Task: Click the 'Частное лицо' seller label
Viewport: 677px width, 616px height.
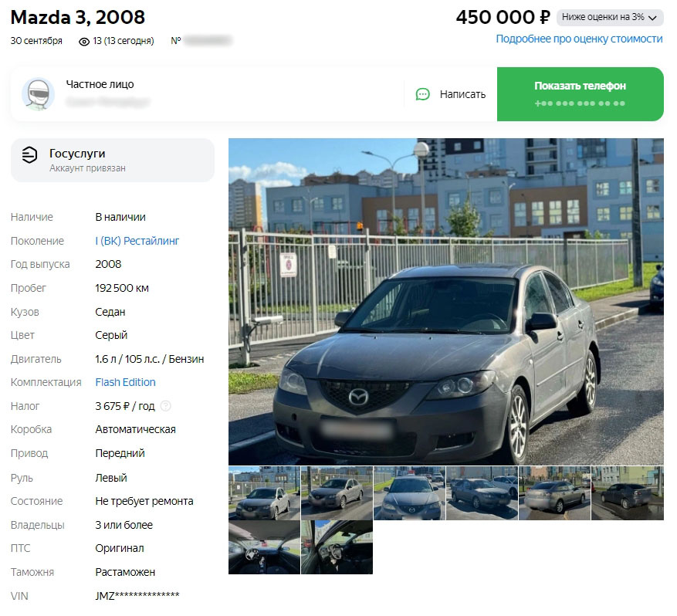Action: point(100,84)
